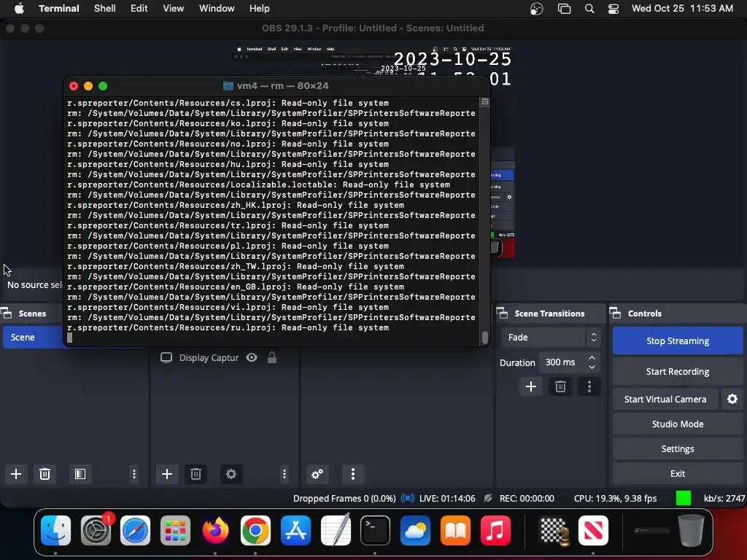Screen dimensions: 747x560
Task: Open the Window menu
Action: pos(217,9)
